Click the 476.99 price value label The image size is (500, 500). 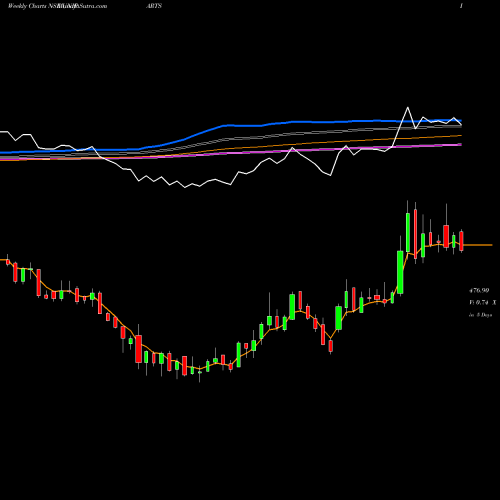479,291
